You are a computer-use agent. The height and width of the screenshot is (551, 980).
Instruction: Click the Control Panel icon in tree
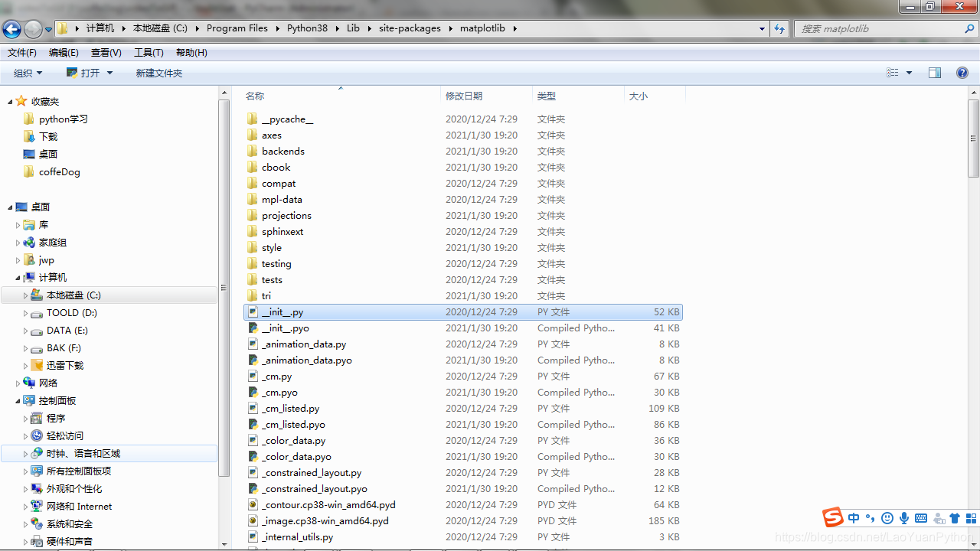click(x=29, y=401)
